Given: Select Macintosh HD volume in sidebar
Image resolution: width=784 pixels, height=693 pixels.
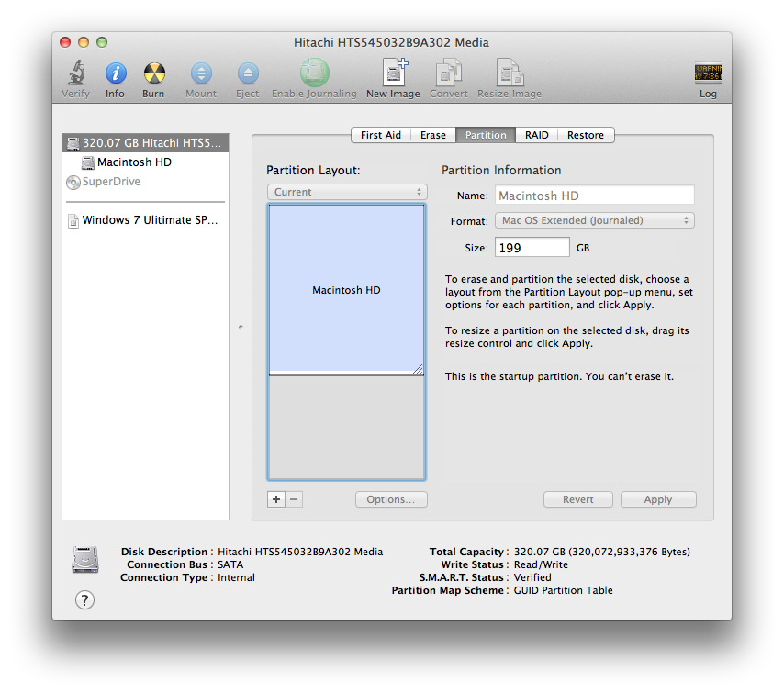Looking at the screenshot, I should [145, 162].
